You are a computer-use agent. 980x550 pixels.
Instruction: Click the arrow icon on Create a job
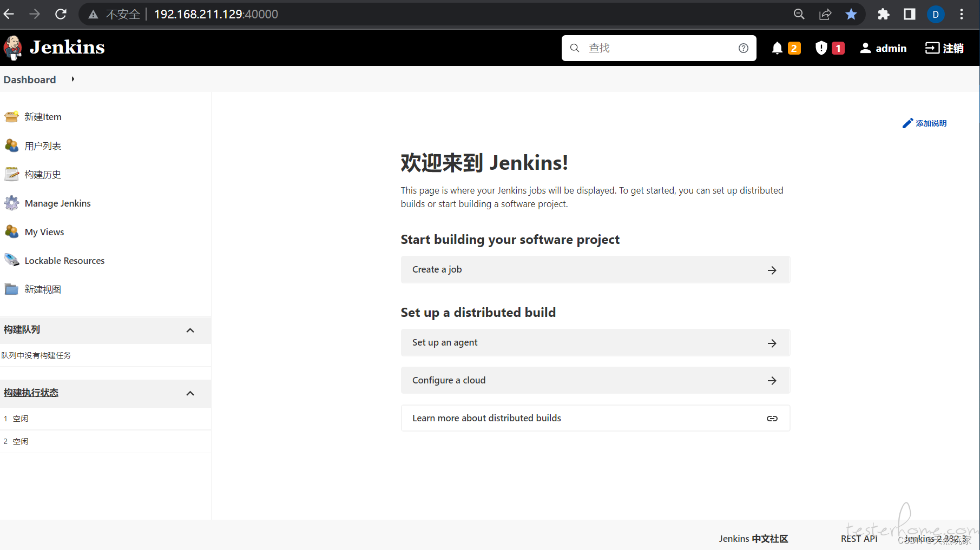click(x=772, y=270)
